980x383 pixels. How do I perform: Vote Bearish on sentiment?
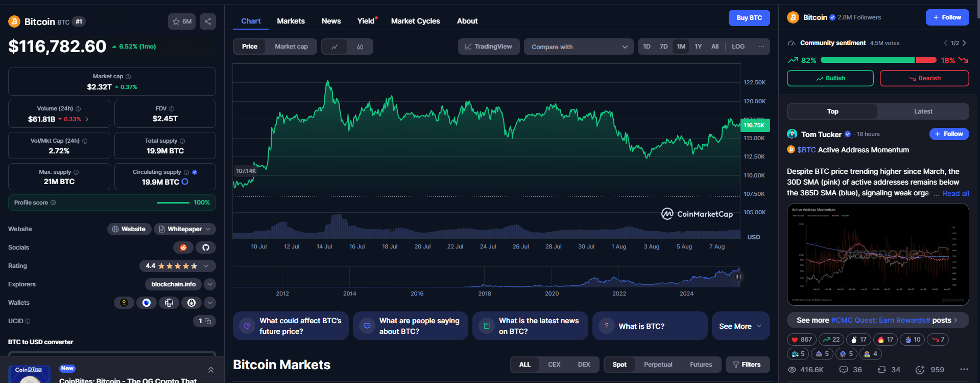[924, 78]
